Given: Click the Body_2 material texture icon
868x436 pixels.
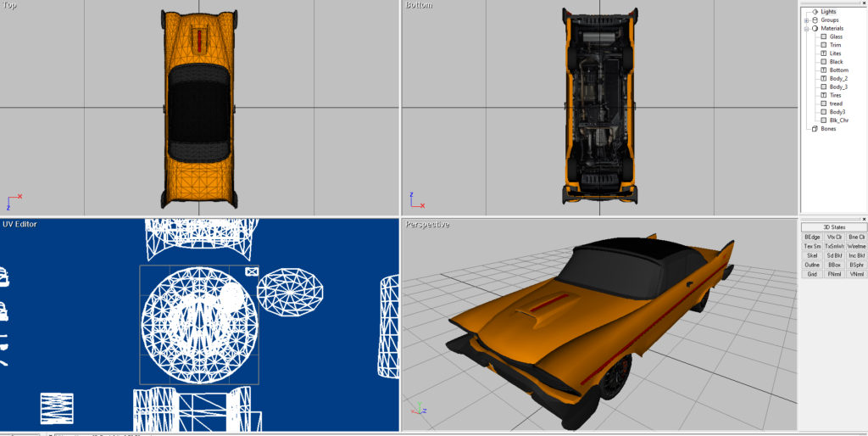Looking at the screenshot, I should (x=823, y=79).
